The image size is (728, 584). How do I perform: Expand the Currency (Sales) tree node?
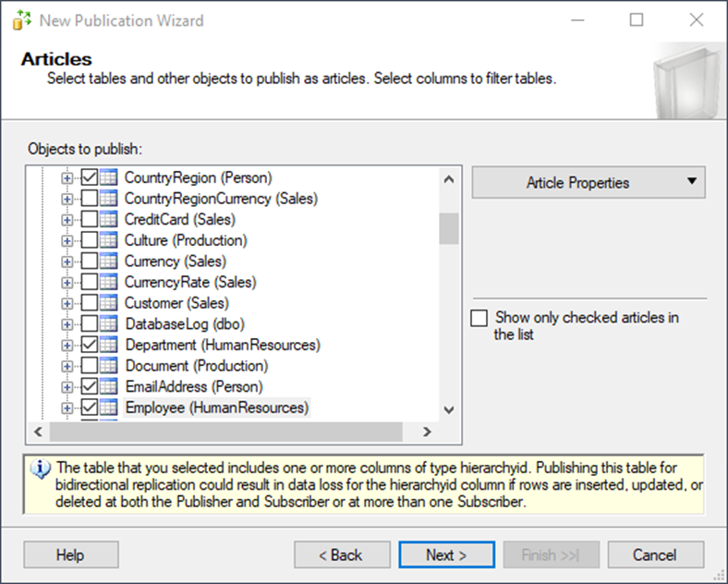pos(67,262)
